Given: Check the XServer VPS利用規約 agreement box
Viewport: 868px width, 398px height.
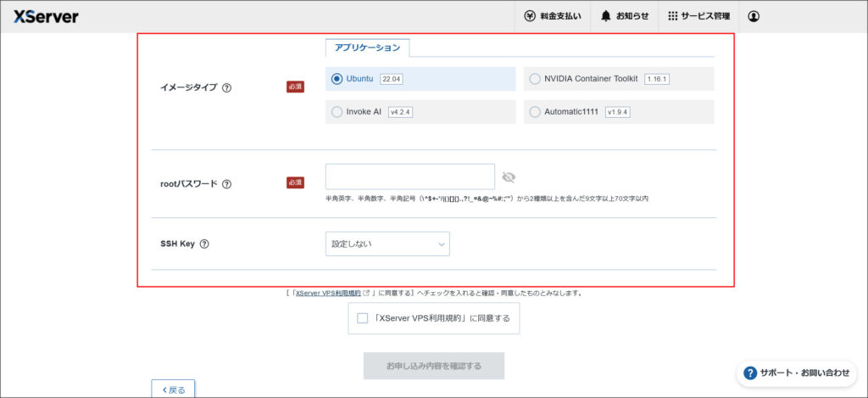Looking at the screenshot, I should coord(363,318).
